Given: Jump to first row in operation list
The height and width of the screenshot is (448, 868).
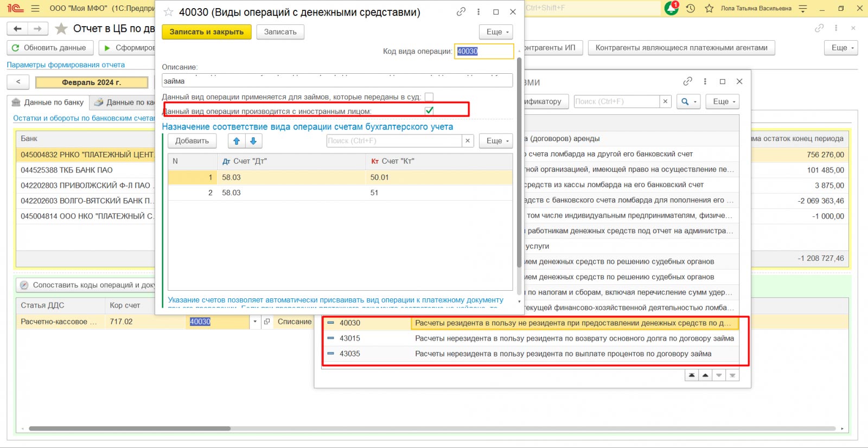Looking at the screenshot, I should [691, 375].
